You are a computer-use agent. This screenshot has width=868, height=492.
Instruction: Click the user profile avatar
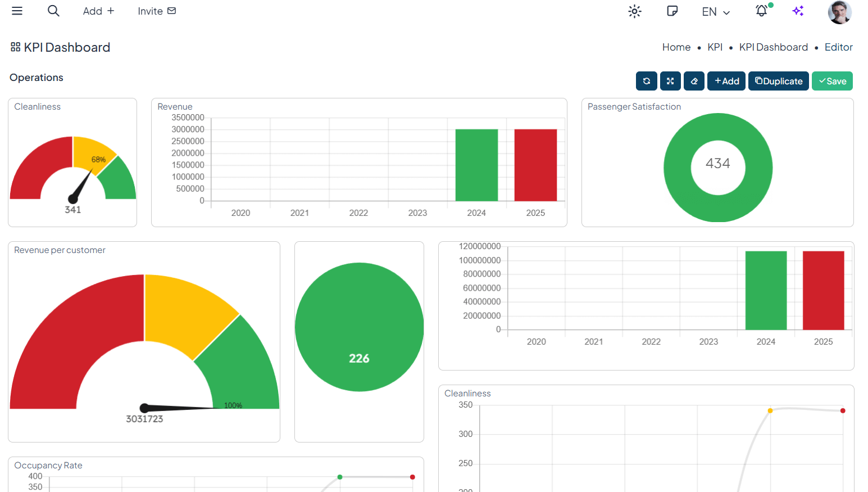pos(839,12)
